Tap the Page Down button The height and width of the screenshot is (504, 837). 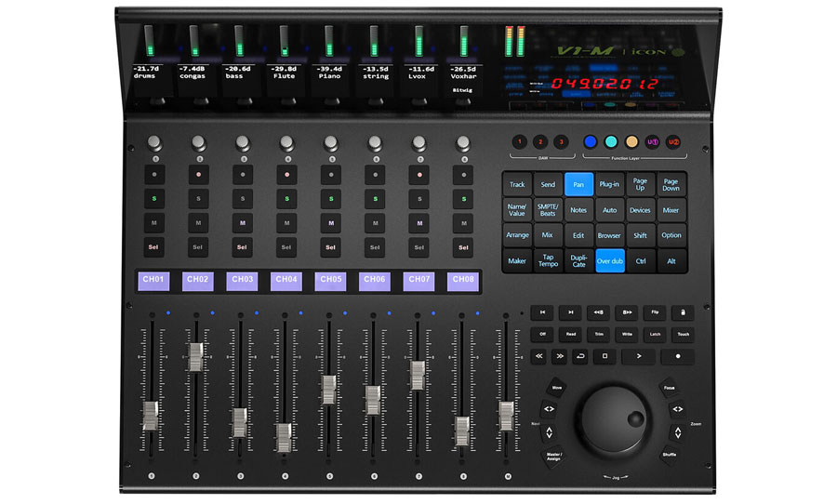[671, 184]
